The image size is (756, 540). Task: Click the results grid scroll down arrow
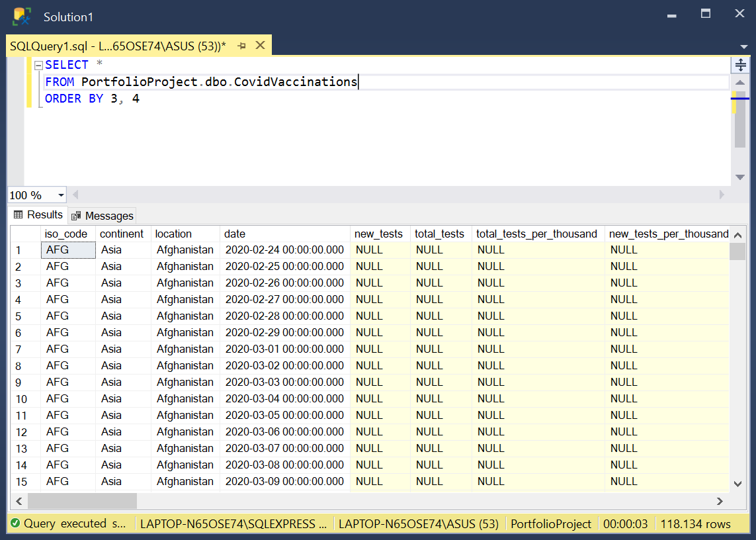click(737, 484)
